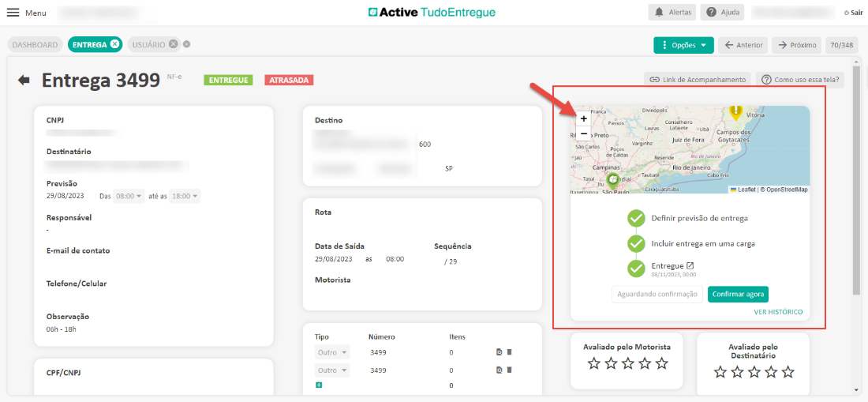Open the Leaflet attribution link
868x402 pixels.
[x=743, y=190]
